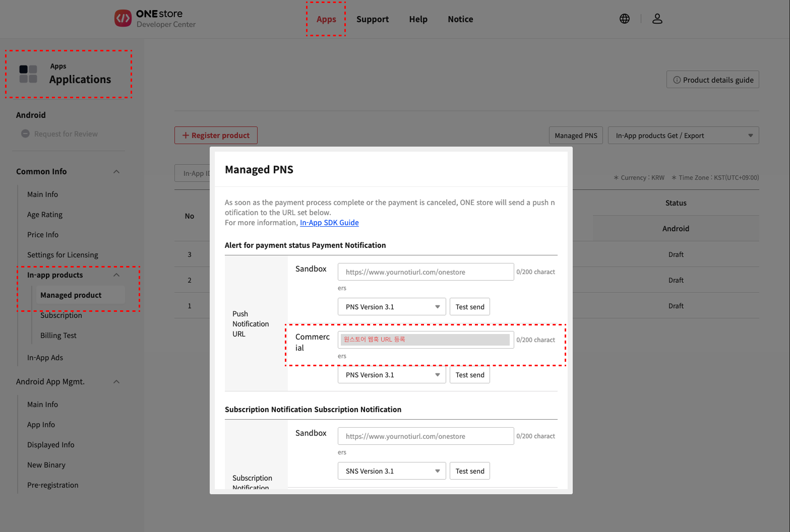Select Billing Test in the sidebar
The image size is (790, 532).
(58, 336)
